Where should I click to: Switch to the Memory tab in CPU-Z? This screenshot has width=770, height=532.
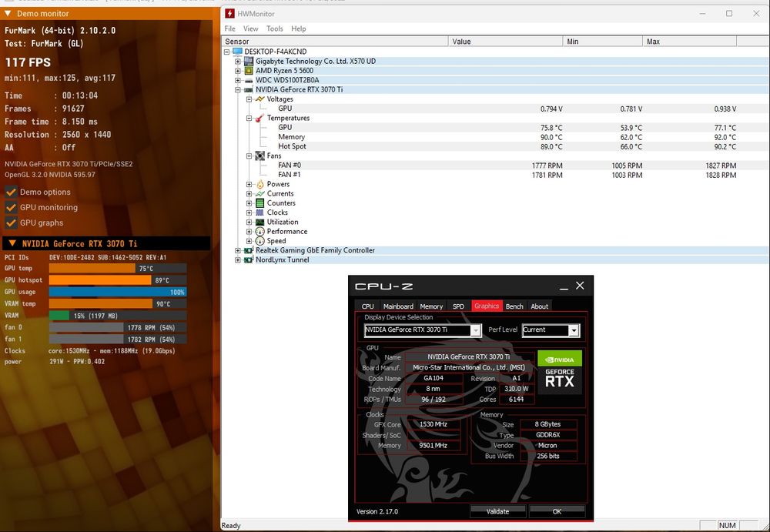click(431, 306)
